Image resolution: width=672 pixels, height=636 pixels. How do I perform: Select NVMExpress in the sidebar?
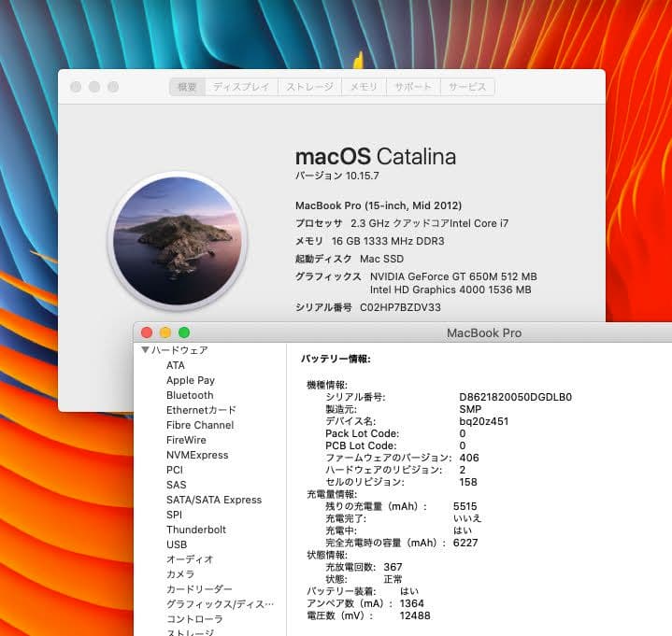197,455
